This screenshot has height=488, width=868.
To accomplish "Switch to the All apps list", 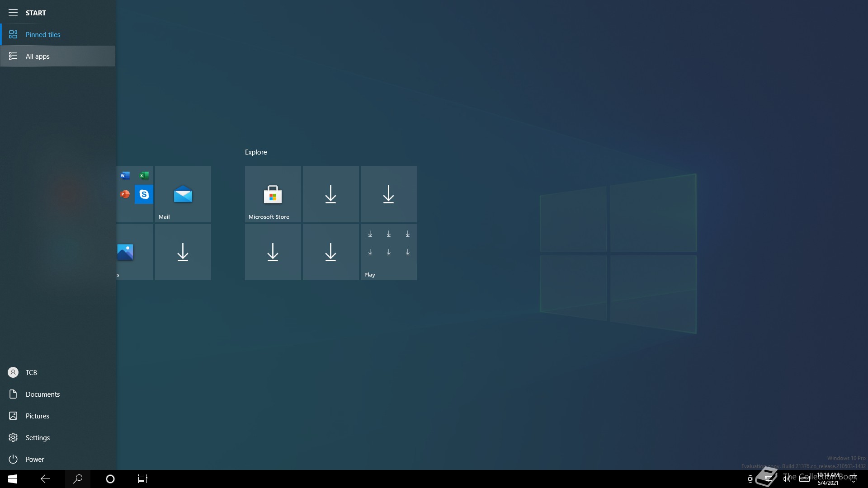I will pos(58,56).
